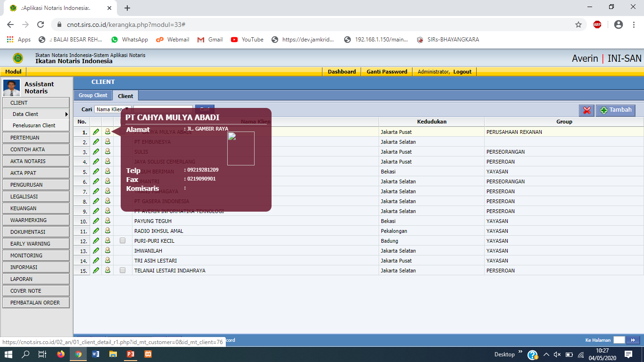This screenshot has width=644, height=362.
Task: Open PowerPoint from the Windows taskbar
Action: (131, 354)
